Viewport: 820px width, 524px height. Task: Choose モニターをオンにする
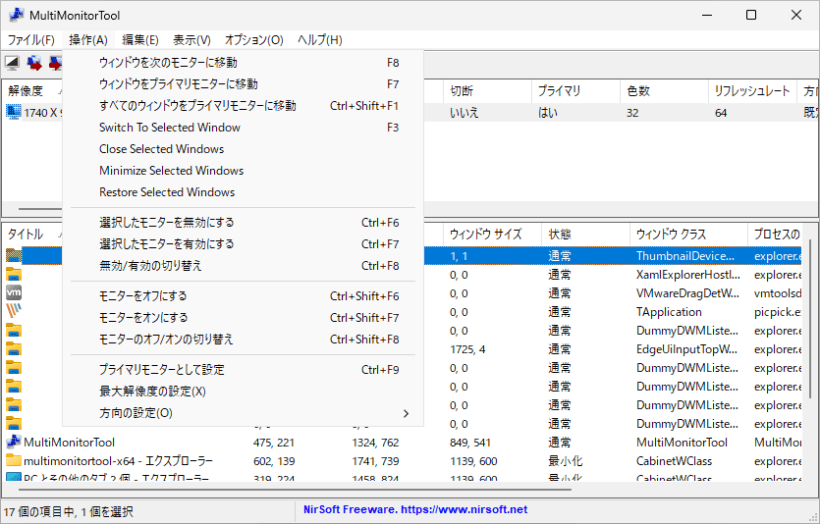coord(243,317)
